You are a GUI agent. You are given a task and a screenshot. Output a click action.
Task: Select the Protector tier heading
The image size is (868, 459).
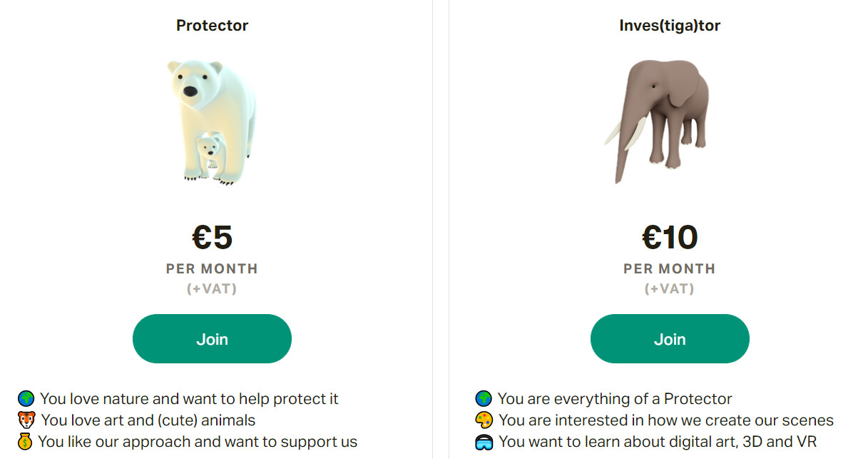(213, 26)
